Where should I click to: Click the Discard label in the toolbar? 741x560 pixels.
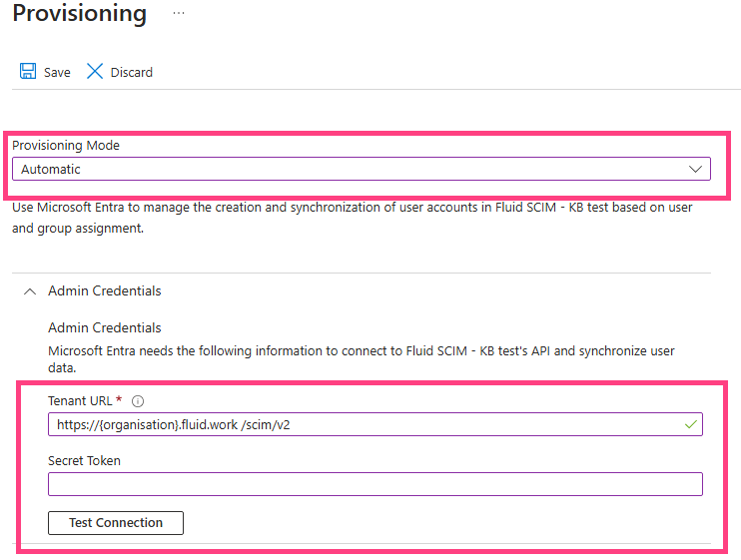pos(132,72)
